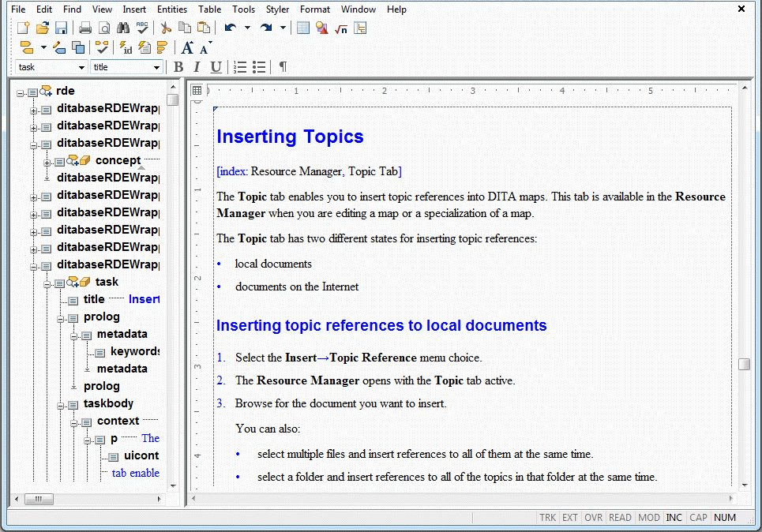
Task: Undo the last action
Action: tap(231, 28)
